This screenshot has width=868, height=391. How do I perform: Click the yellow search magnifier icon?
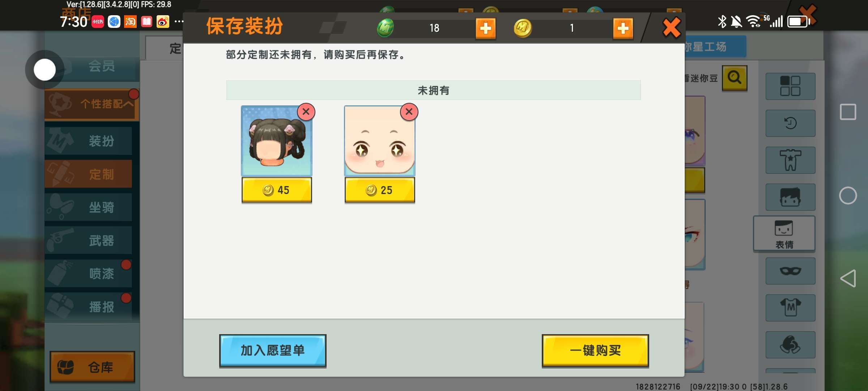point(735,78)
